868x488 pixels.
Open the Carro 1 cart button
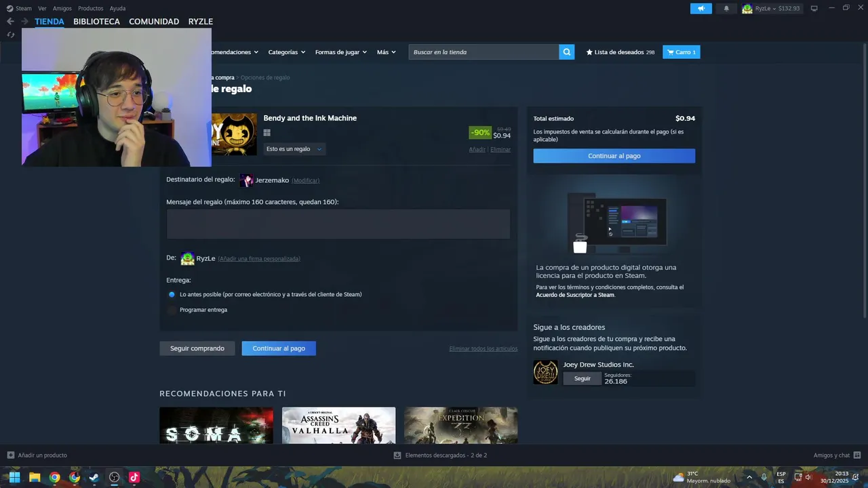[682, 52]
